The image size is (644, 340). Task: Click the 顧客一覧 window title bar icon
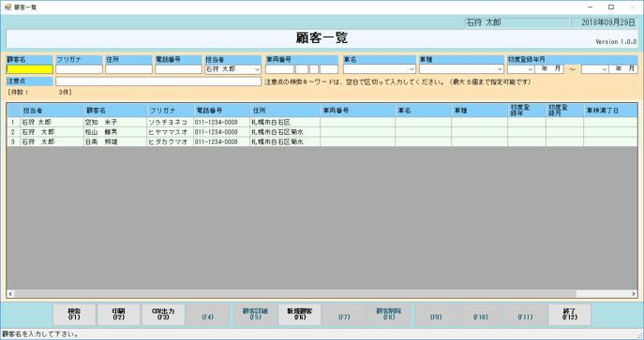coord(7,7)
